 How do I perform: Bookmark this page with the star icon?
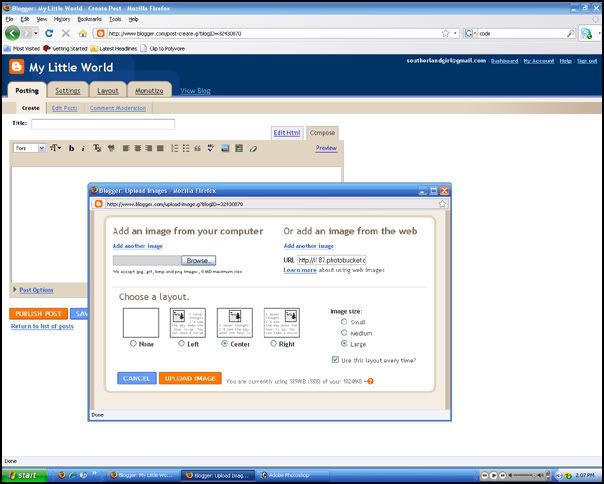(446, 34)
